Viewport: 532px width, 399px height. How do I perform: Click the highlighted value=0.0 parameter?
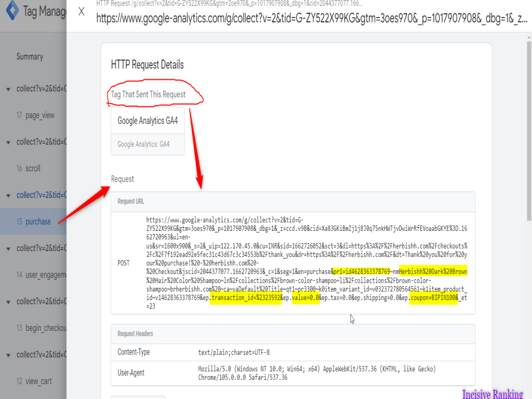pyautogui.click(x=306, y=298)
